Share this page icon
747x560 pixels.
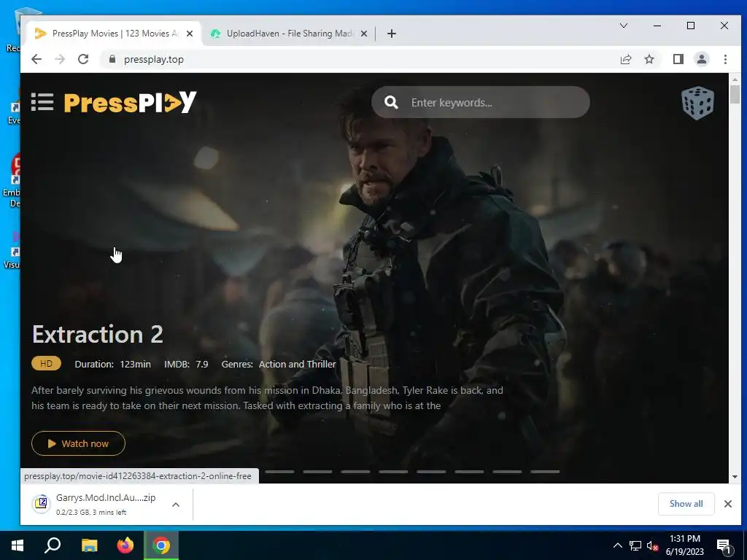626,59
